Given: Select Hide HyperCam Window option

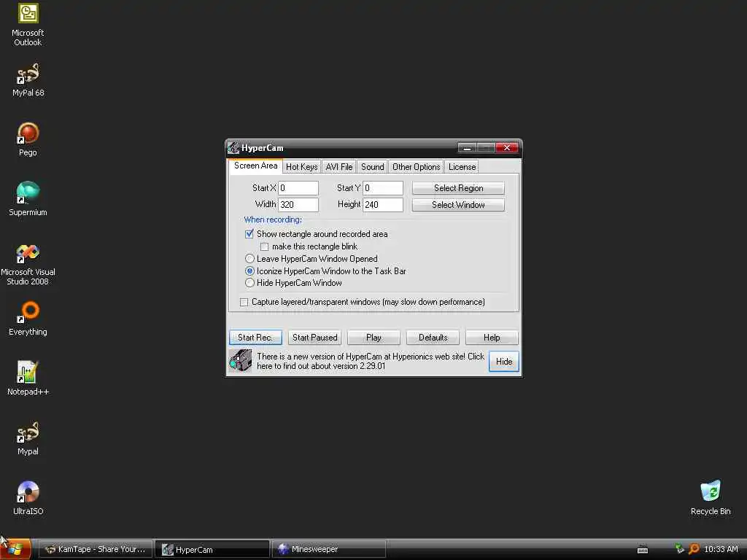Looking at the screenshot, I should coord(249,283).
